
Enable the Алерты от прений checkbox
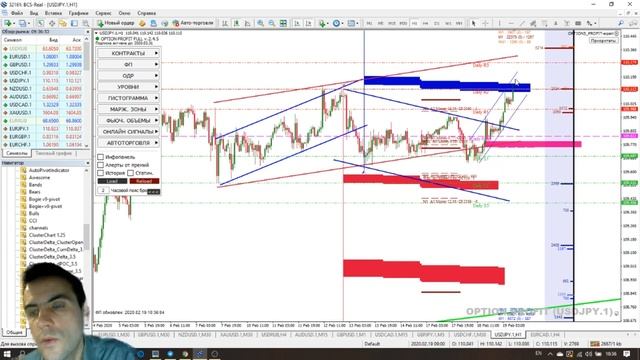pyautogui.click(x=100, y=165)
